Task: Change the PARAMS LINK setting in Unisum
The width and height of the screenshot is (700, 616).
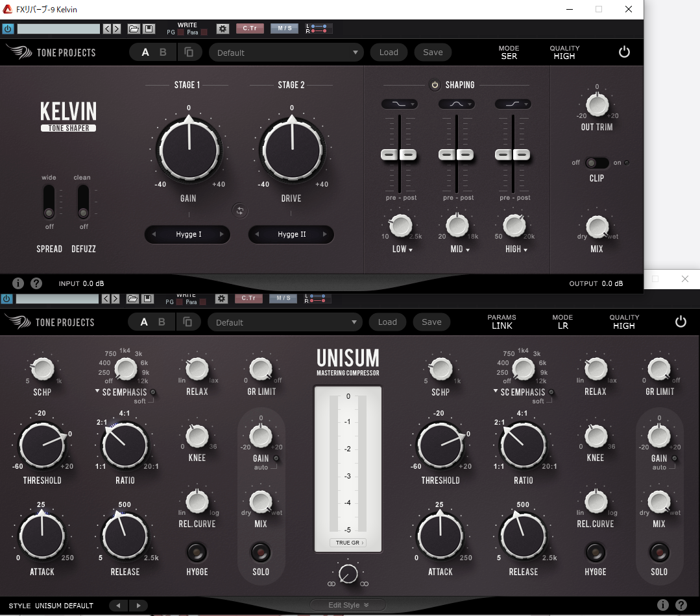Action: (x=501, y=322)
